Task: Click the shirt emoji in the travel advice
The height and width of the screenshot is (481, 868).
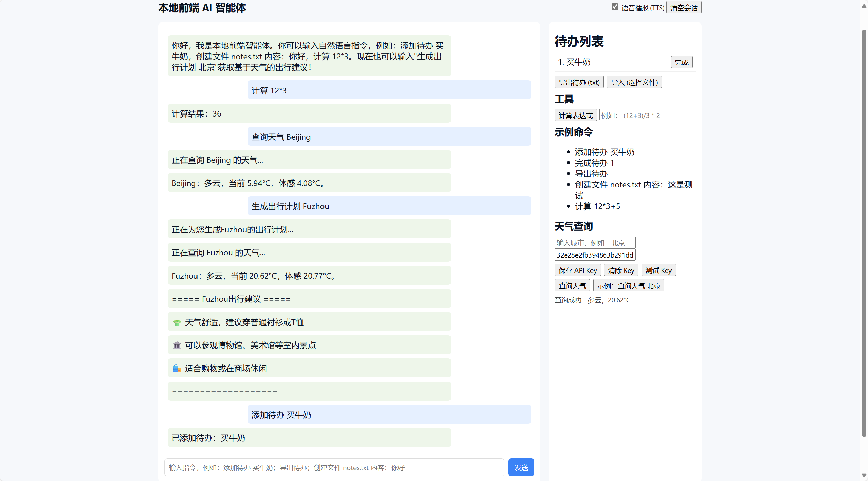Action: coord(177,322)
